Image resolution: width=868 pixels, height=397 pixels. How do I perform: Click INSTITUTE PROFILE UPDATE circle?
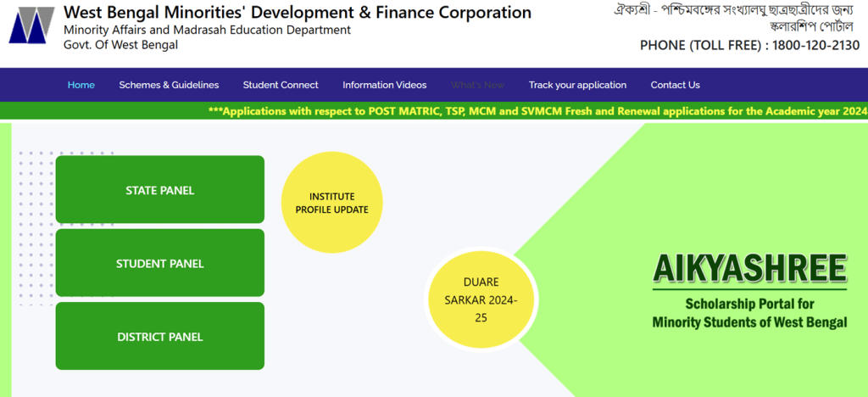[331, 203]
